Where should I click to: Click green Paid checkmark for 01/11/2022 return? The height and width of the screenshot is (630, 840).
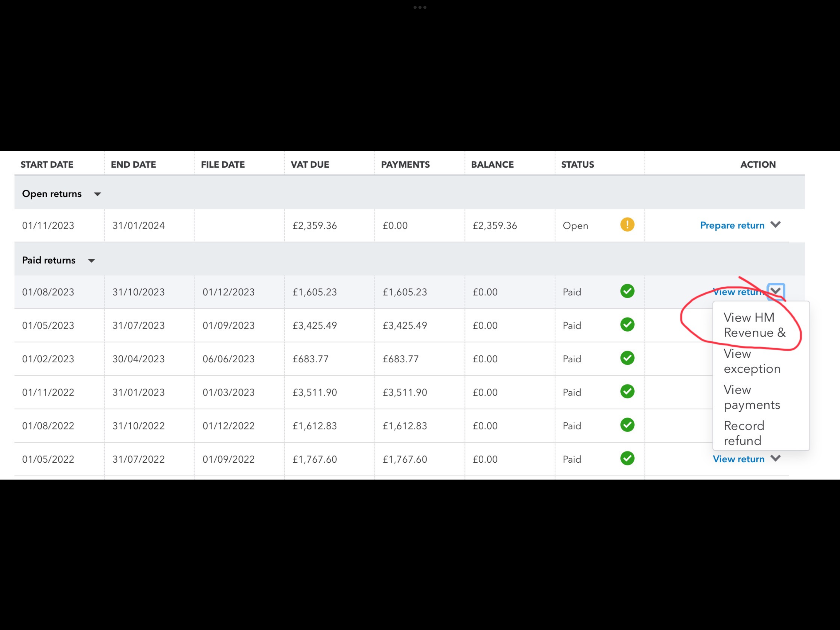[x=627, y=391]
